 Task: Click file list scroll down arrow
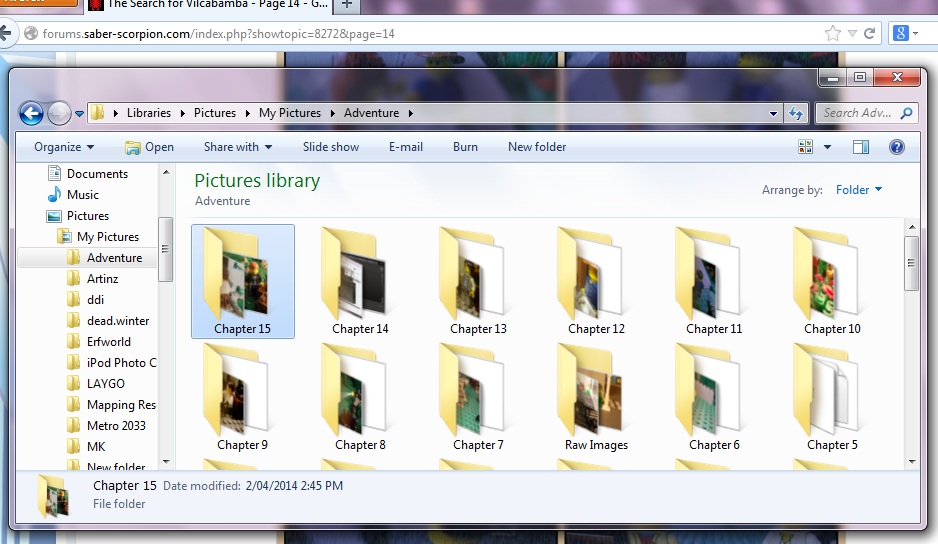click(x=912, y=462)
